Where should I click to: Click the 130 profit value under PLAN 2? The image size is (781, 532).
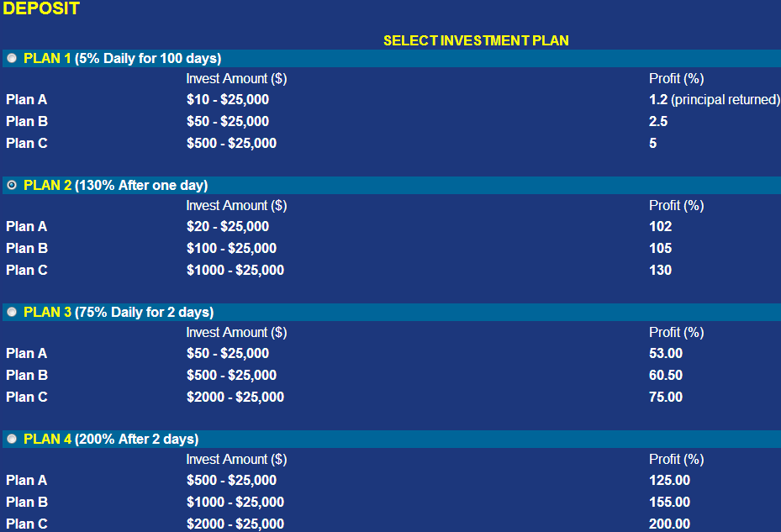(660, 270)
